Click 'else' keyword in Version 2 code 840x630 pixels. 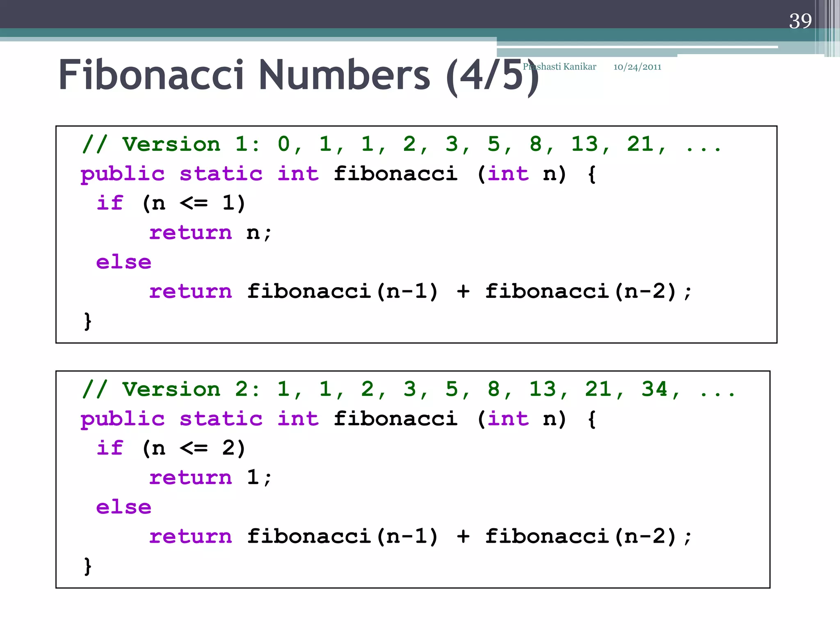123,507
